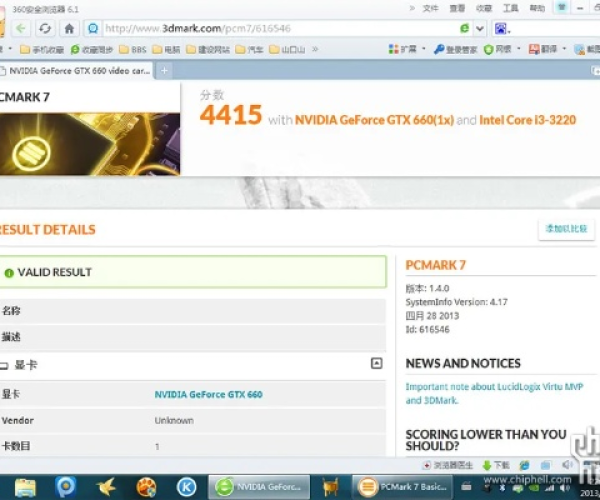Open the 查看 menu
This screenshot has height=500, width=600.
457,8
